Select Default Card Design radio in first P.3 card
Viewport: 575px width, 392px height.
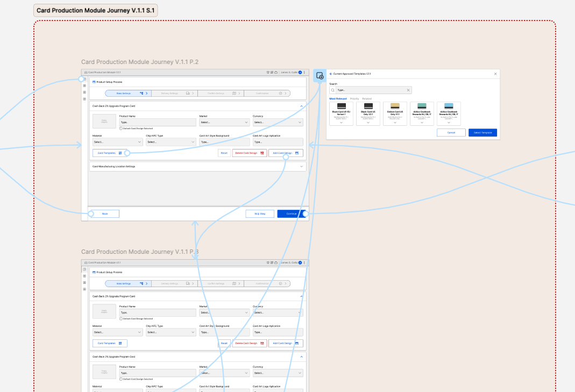(121, 318)
